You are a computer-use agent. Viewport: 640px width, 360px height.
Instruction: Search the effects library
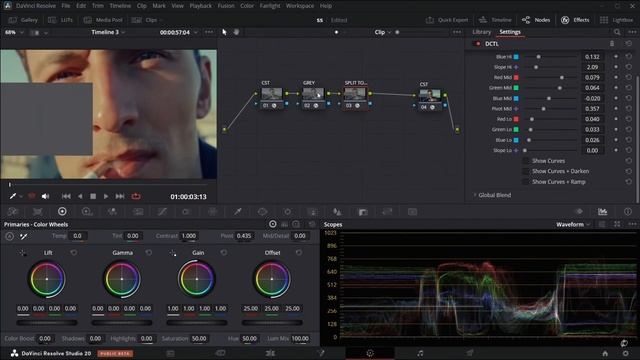[617, 32]
